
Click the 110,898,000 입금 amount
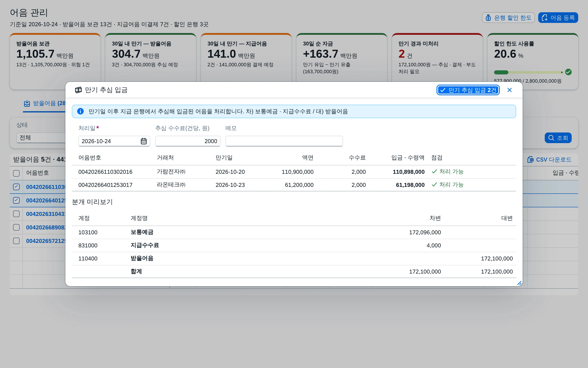point(409,172)
